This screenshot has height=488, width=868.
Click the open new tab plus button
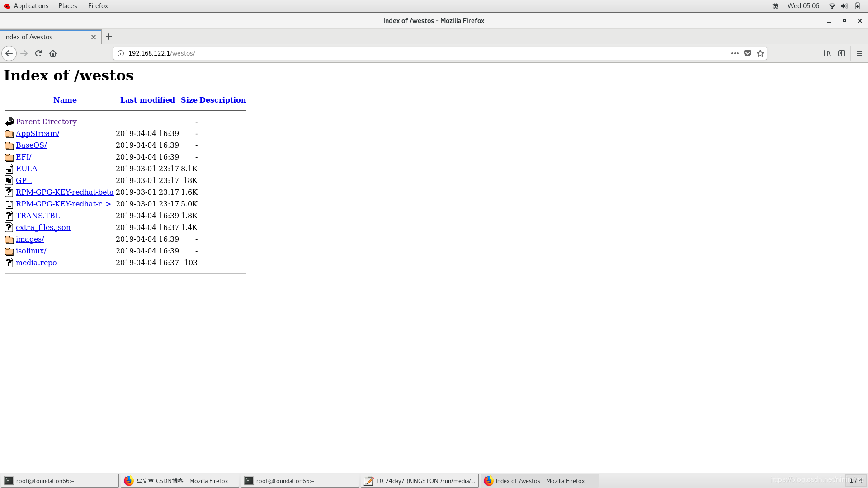tap(108, 37)
